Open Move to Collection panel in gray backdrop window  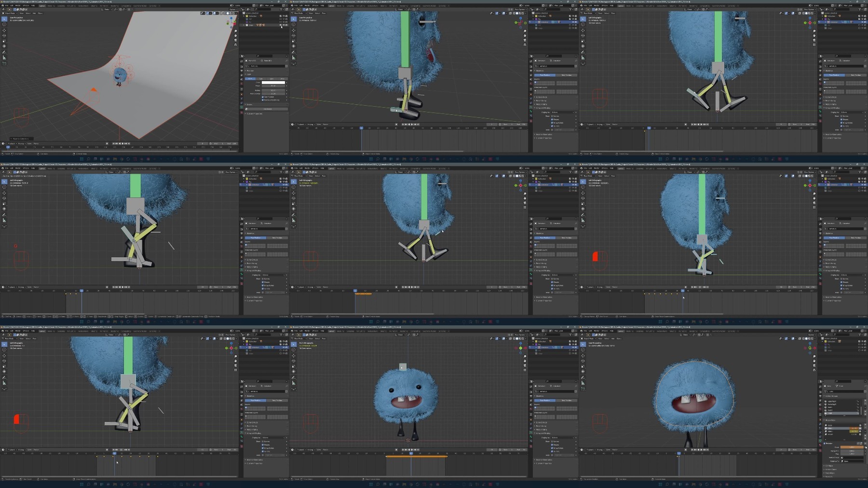click(x=21, y=139)
